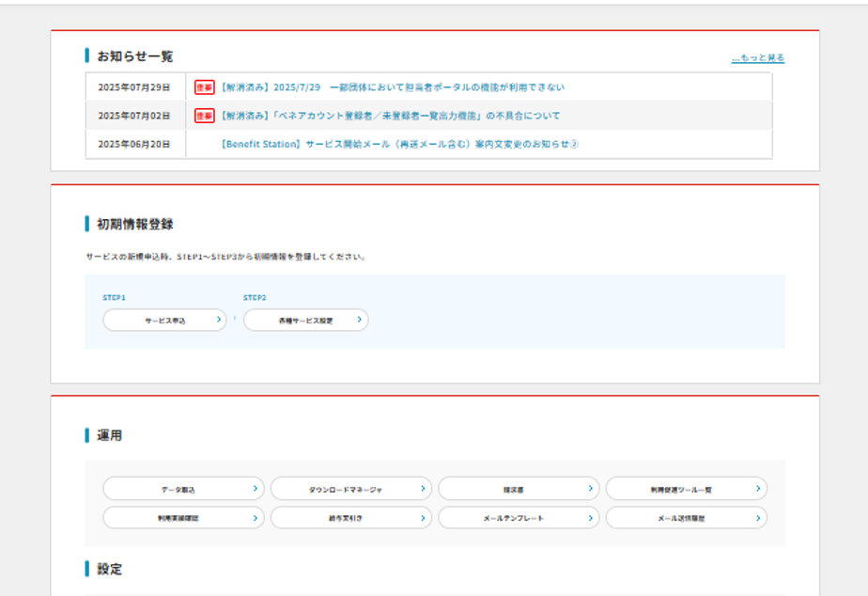Open the 給与天引き page

tap(346, 518)
